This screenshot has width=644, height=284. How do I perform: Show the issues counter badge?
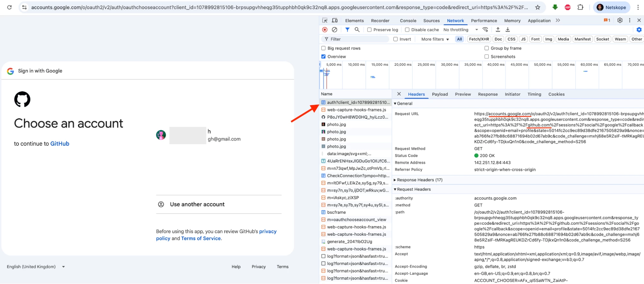click(607, 20)
